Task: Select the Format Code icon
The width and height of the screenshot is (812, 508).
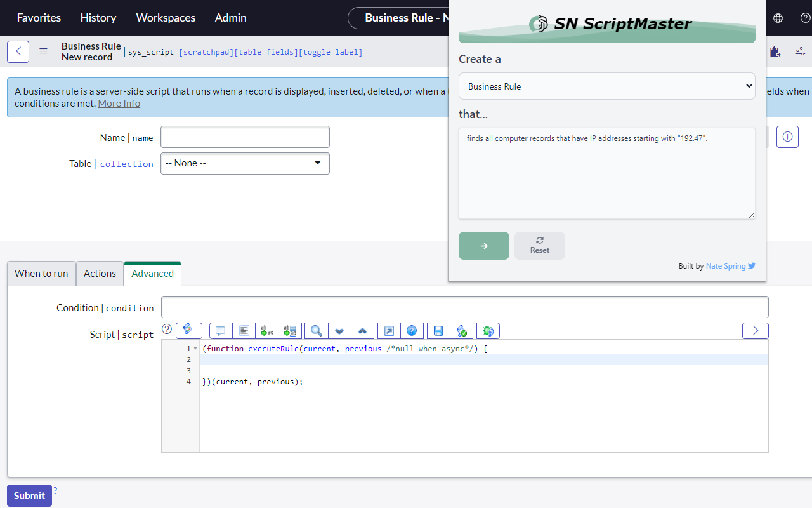Action: [x=244, y=330]
